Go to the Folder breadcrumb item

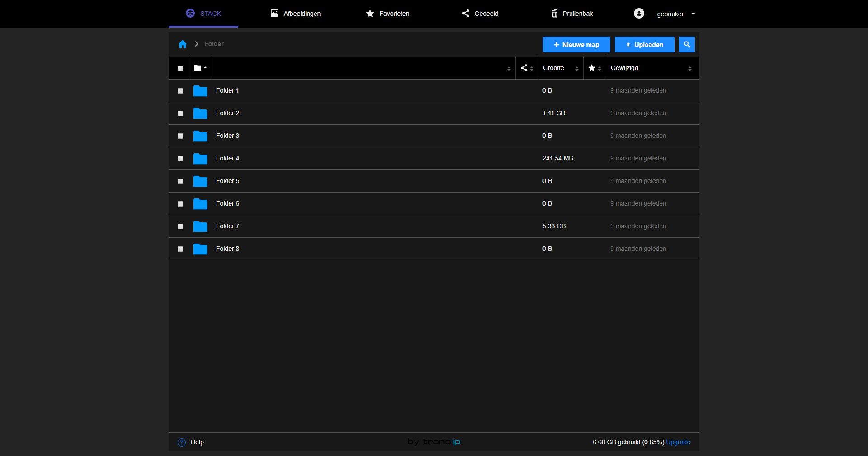213,44
